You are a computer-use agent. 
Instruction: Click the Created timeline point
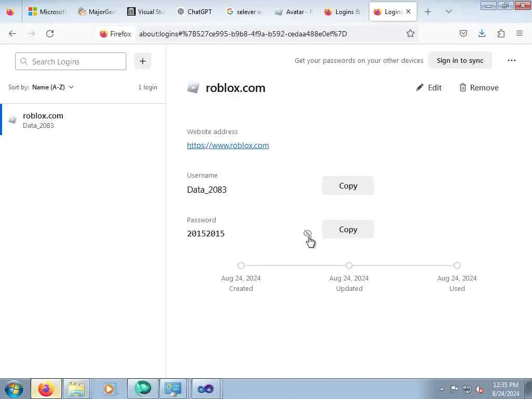(x=241, y=265)
